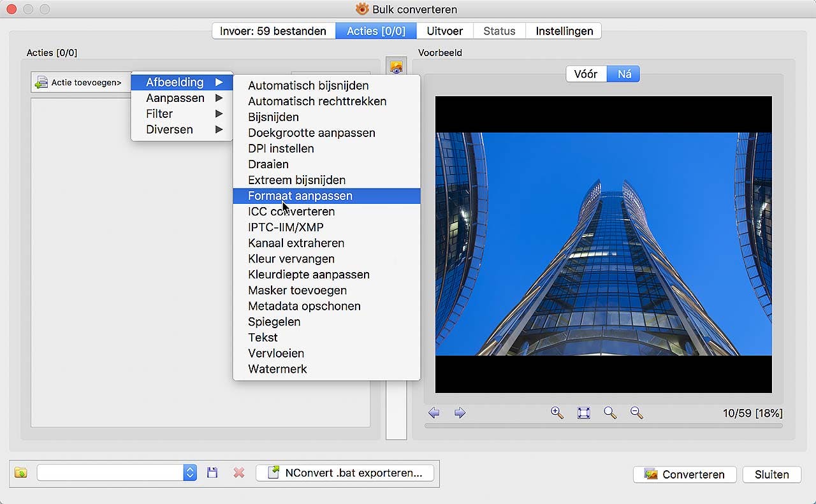Select Doekgrootte aanpassen

(x=326, y=133)
